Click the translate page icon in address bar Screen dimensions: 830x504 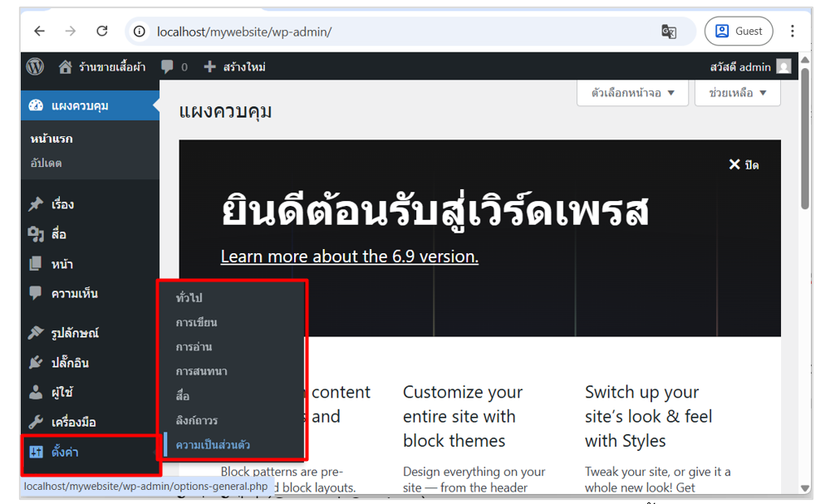point(669,32)
